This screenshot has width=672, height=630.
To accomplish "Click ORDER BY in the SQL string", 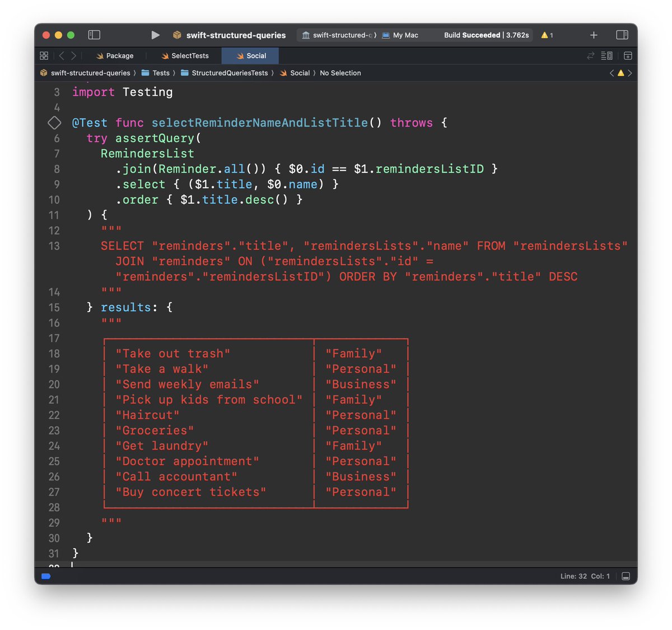I will [368, 277].
